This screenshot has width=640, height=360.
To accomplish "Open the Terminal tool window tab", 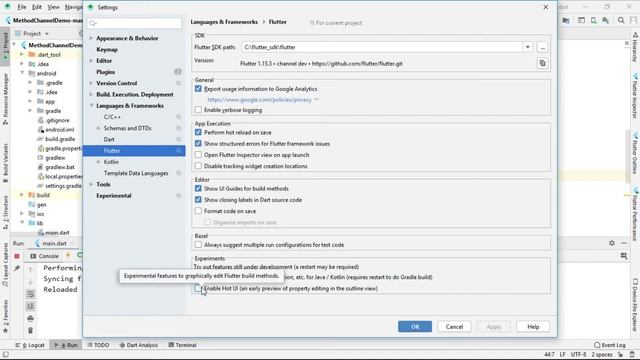I will [182, 345].
